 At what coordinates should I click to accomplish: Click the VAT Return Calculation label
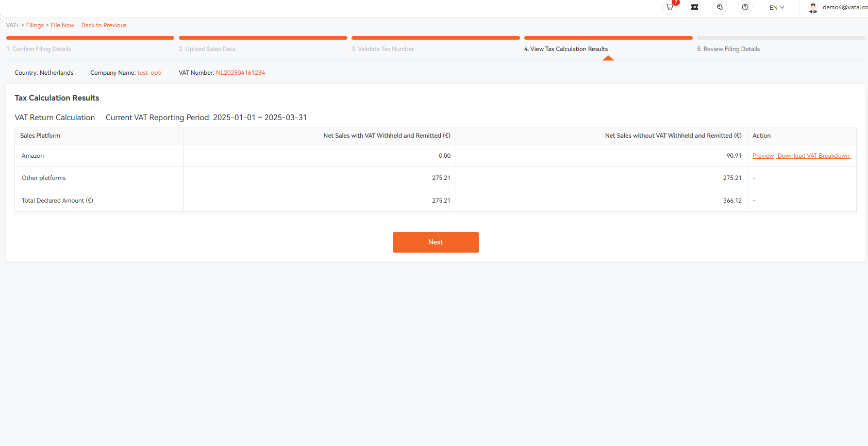(55, 118)
